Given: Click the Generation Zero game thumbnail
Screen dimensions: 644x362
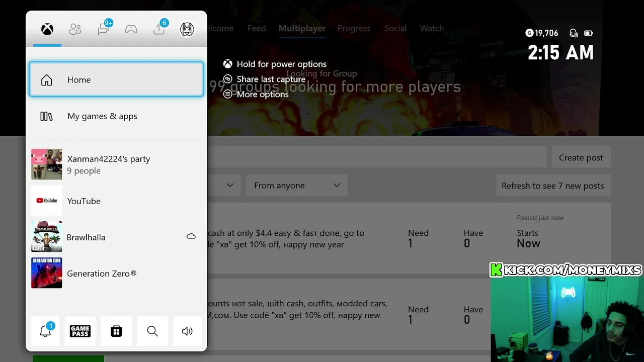Looking at the screenshot, I should [x=47, y=273].
